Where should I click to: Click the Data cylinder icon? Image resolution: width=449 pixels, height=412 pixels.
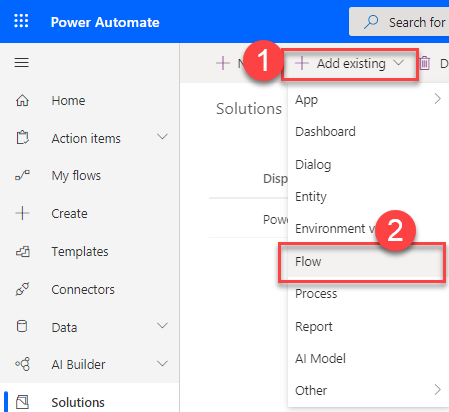pos(22,327)
